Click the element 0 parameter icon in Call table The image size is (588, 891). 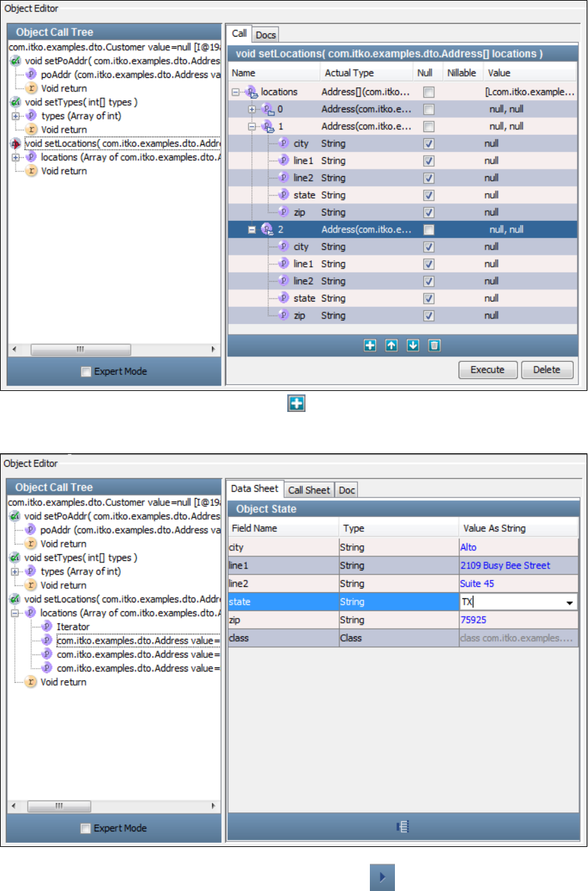coord(268,108)
